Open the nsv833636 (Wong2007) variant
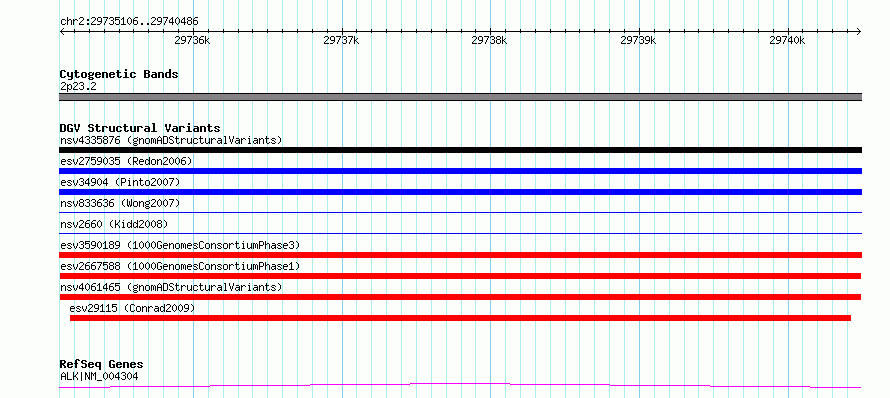 [460, 212]
